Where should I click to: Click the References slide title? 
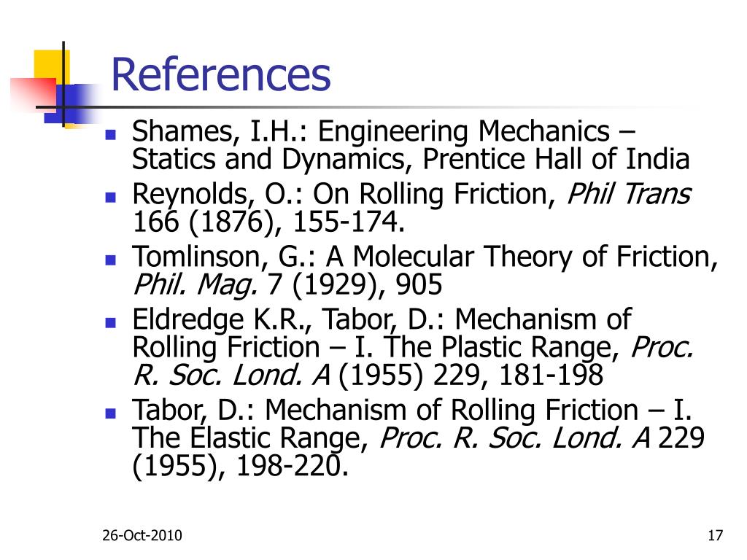pyautogui.click(x=220, y=74)
